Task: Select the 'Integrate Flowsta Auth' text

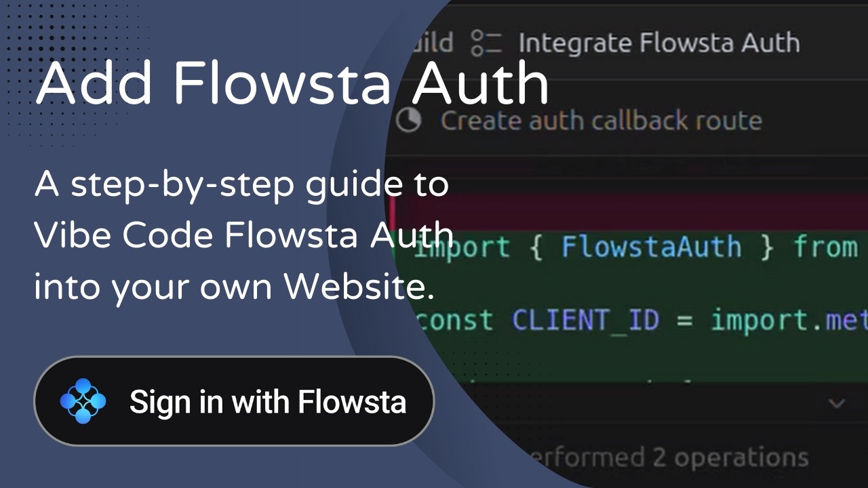Action: pos(659,43)
